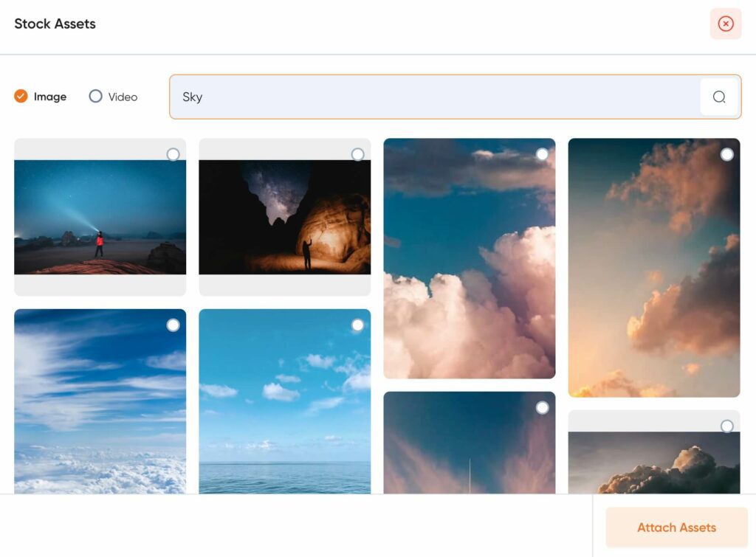The width and height of the screenshot is (756, 557).
Task: Select the dark storm cloud image checkbox
Action: 727,426
